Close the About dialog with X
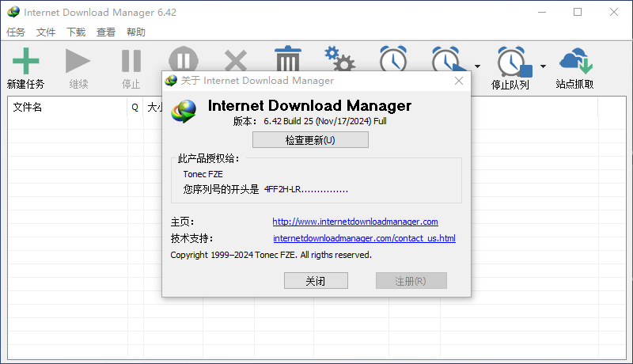The height and width of the screenshot is (364, 633). (459, 81)
